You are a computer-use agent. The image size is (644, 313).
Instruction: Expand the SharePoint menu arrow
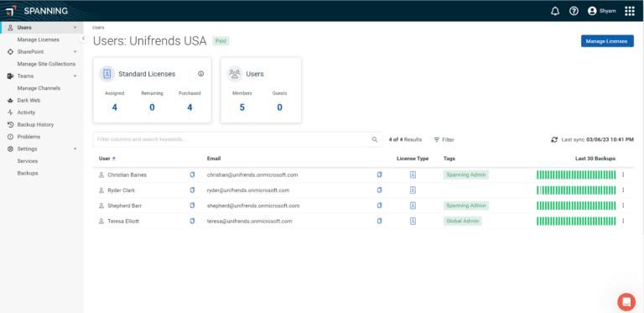pos(75,52)
